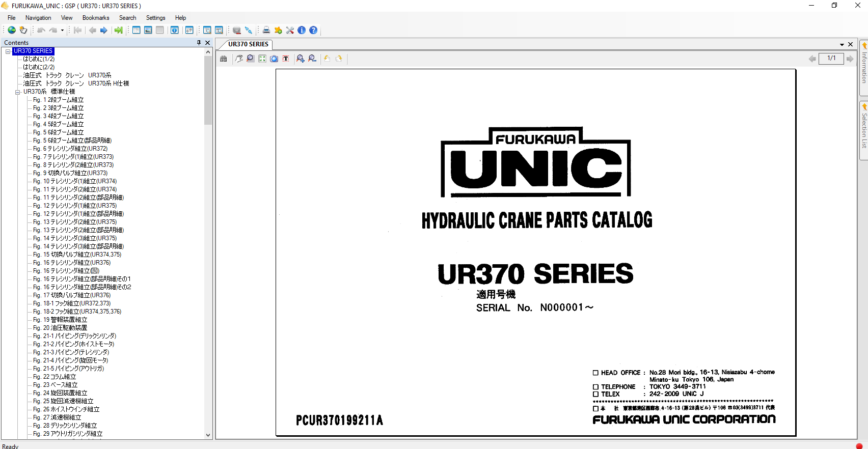Open the View menu
This screenshot has width=868, height=449.
(67, 18)
